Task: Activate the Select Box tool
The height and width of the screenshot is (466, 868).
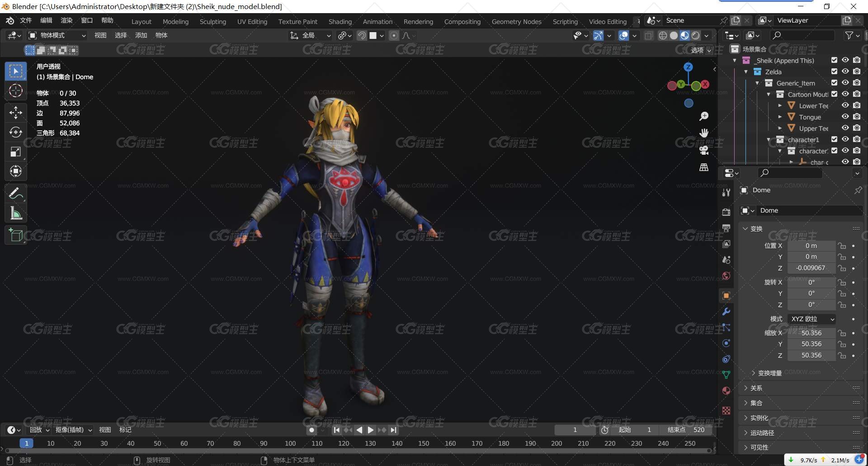Action: coord(16,71)
